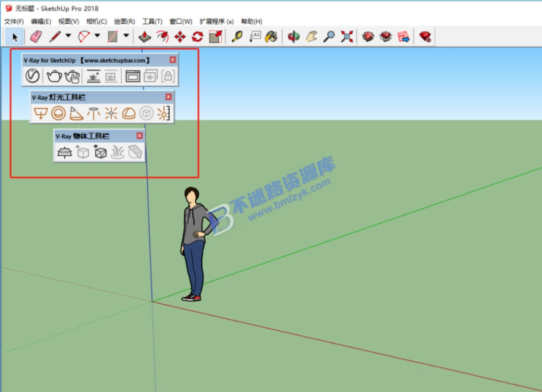The image size is (542, 392).
Task: Select the Rectangle shape tool
Action: pyautogui.click(x=113, y=37)
